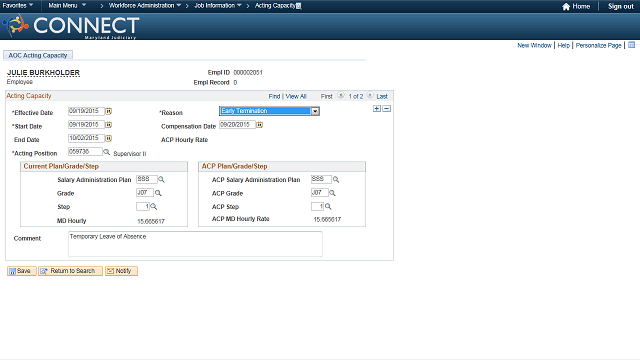
Task: Click the First row link
Action: (x=327, y=96)
